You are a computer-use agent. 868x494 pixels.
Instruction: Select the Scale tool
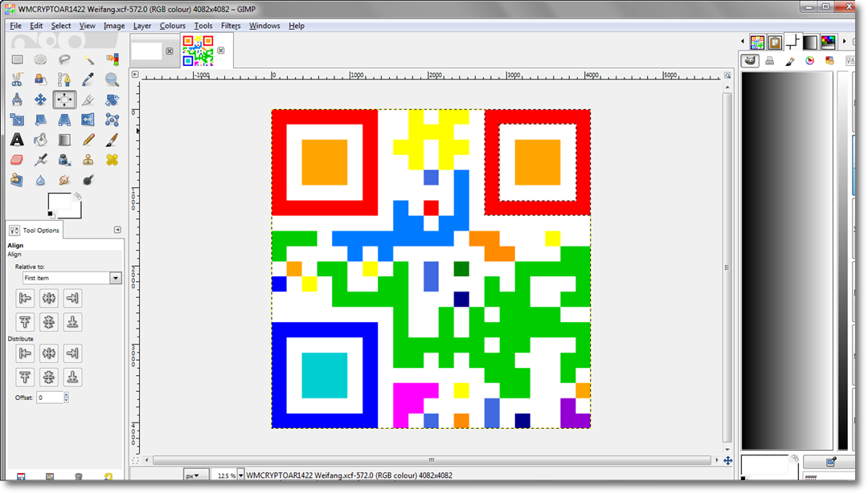17,120
